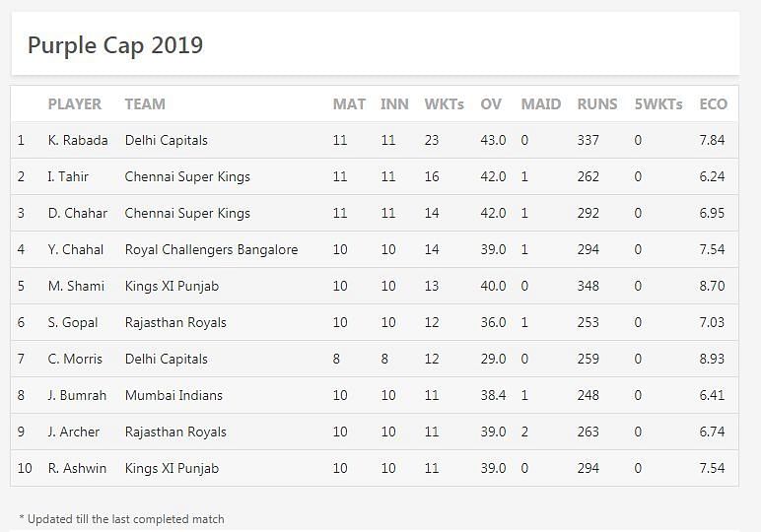Open R. Ashwin player entry
The height and width of the screenshot is (532, 761).
coord(77,468)
